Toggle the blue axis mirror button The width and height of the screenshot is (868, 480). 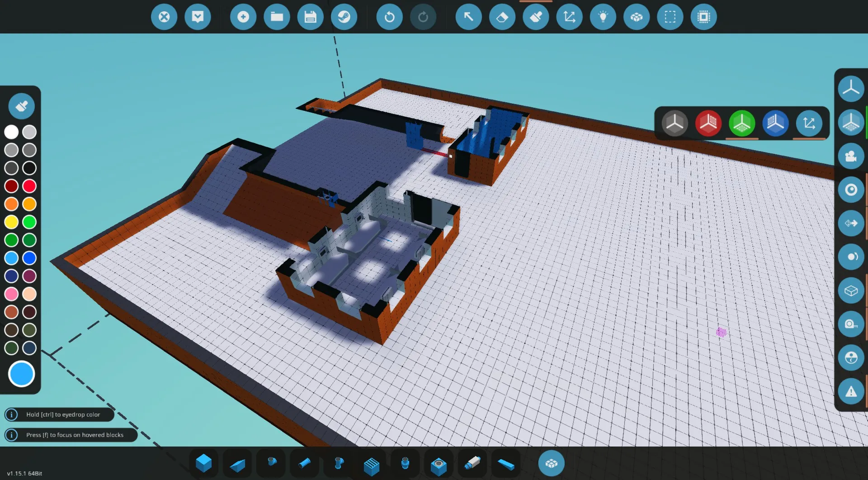pyautogui.click(x=775, y=124)
